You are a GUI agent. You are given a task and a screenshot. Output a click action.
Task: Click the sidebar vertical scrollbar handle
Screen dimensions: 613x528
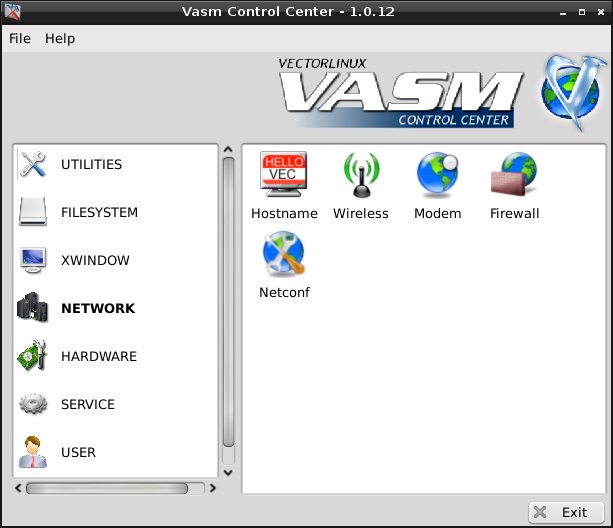228,300
